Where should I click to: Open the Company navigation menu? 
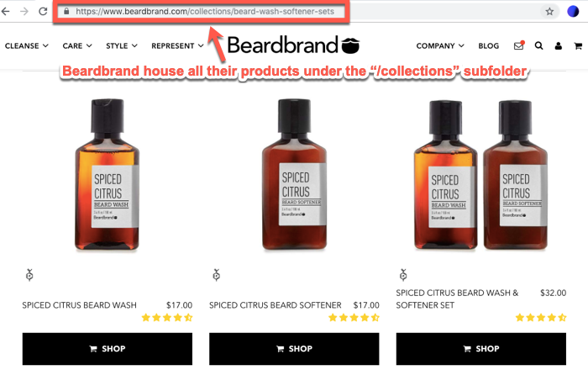(x=440, y=45)
